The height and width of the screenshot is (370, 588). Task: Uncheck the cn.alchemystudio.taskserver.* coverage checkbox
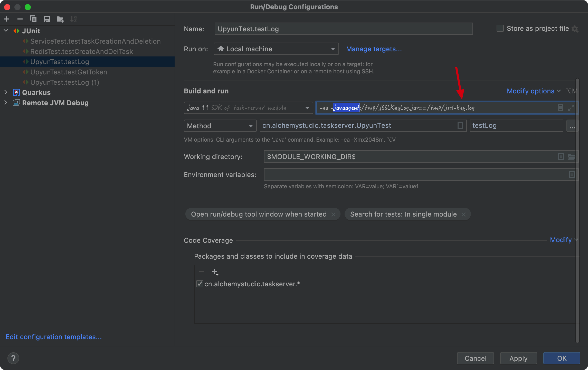(x=200, y=284)
